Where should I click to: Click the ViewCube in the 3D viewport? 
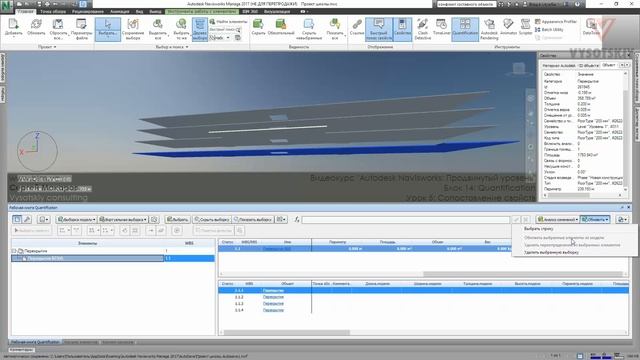pos(519,69)
